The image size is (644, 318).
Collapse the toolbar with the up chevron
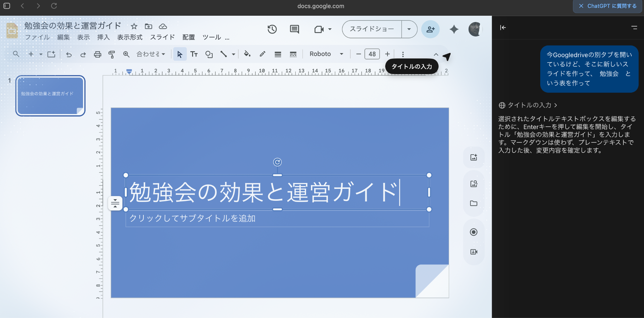click(436, 54)
